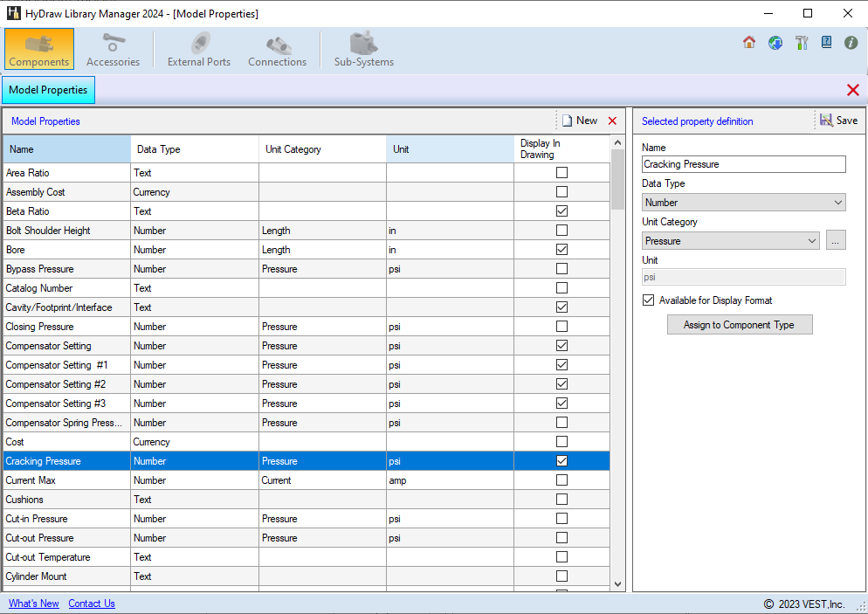Click the red delete property icon

[x=612, y=121]
